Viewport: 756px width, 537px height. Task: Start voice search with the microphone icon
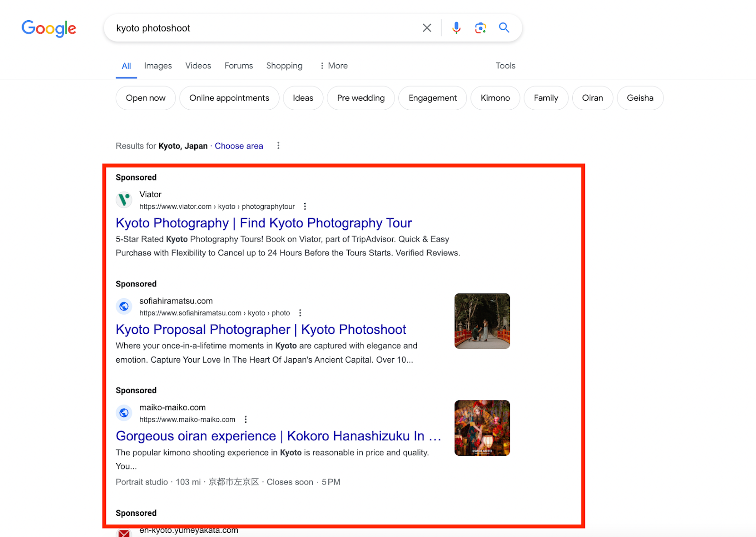point(456,28)
